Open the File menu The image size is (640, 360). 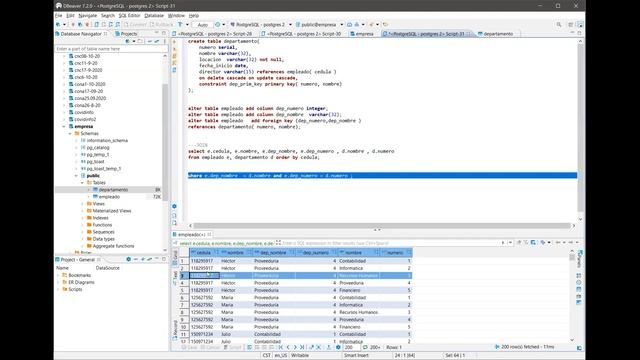click(x=59, y=16)
